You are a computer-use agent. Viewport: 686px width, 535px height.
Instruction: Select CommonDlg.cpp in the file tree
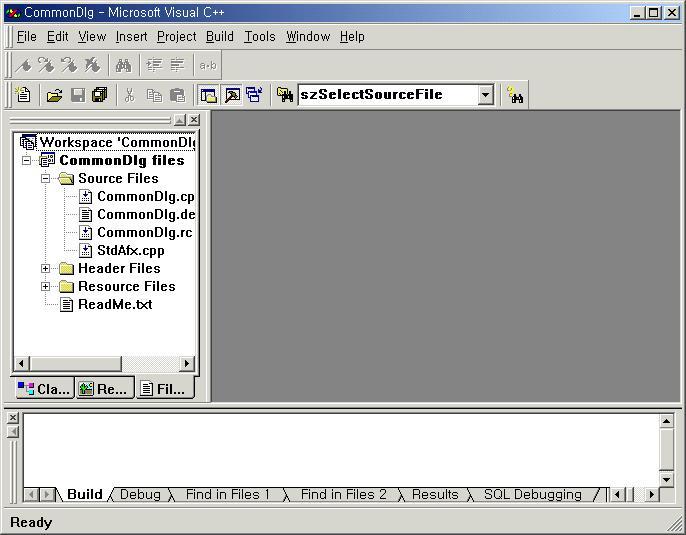pos(146,196)
